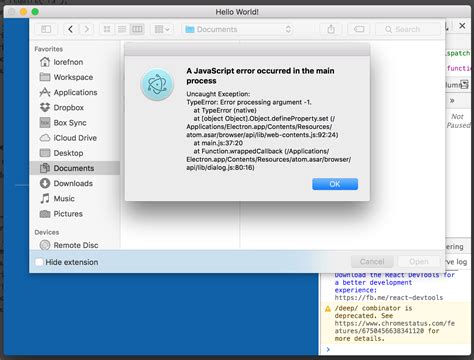The width and height of the screenshot is (474, 360).
Task: Click the Electron atom icon in error dialog
Action: tap(157, 84)
